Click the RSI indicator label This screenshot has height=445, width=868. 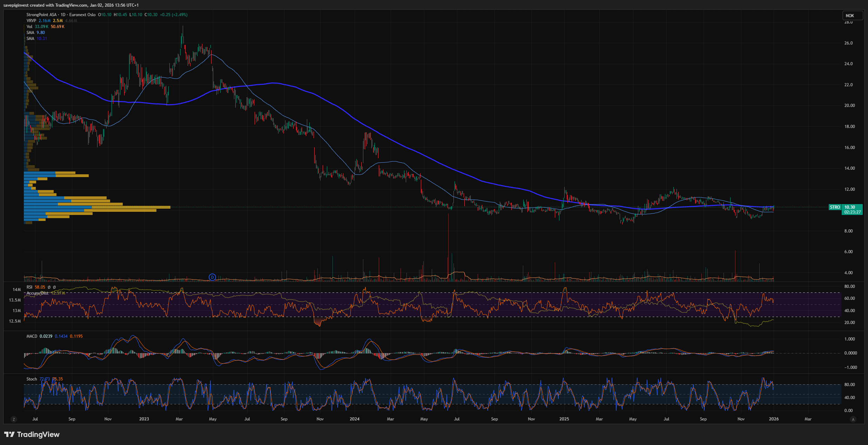(x=29, y=287)
